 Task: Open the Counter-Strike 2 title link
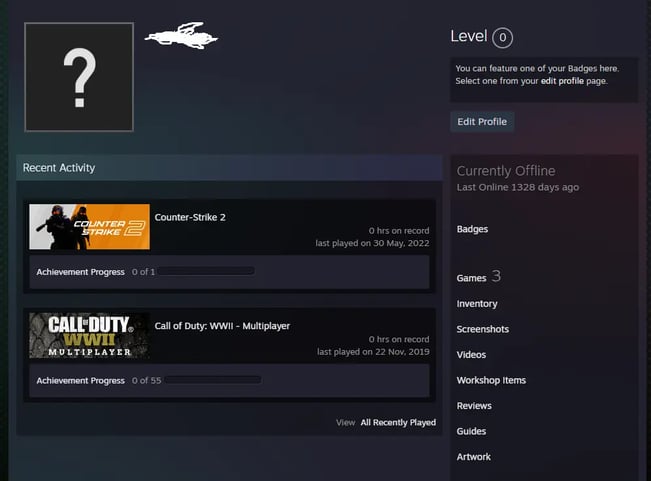(x=190, y=217)
